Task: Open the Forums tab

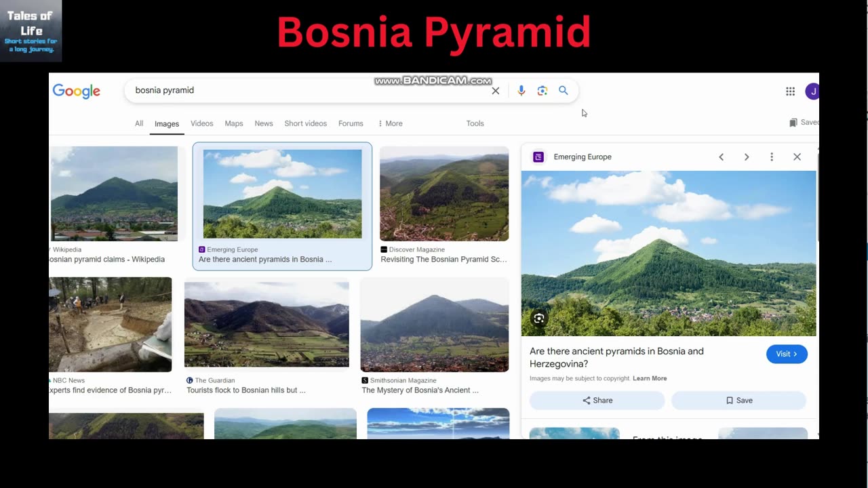Action: (x=351, y=123)
